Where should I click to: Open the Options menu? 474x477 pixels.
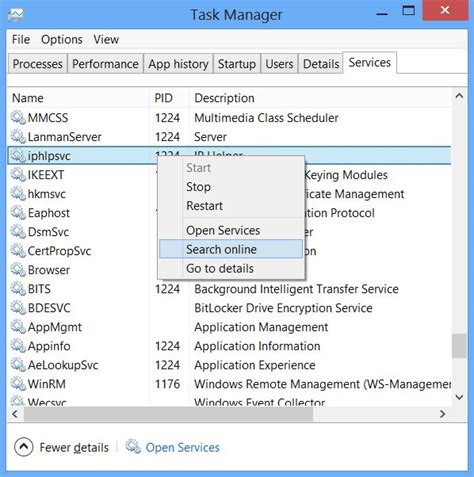[62, 39]
